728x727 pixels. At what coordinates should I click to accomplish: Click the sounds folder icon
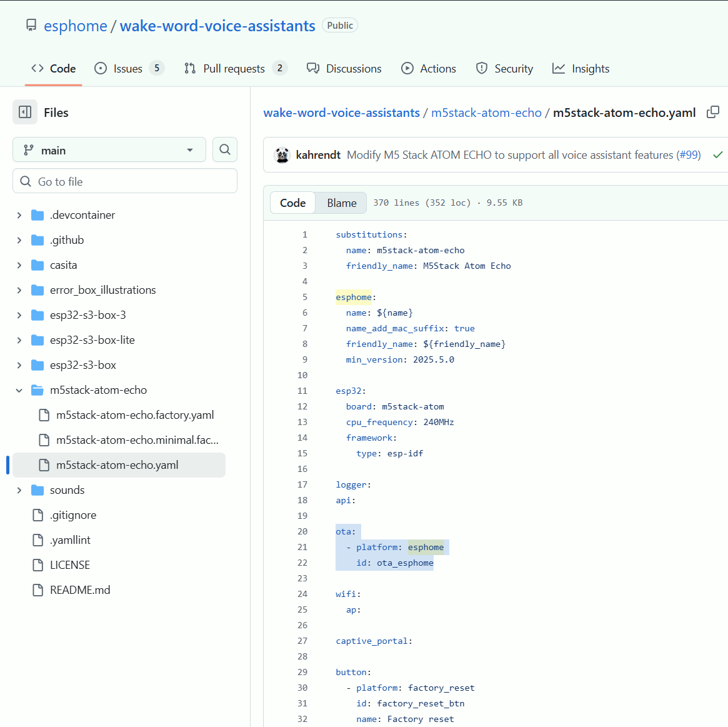[x=37, y=490]
